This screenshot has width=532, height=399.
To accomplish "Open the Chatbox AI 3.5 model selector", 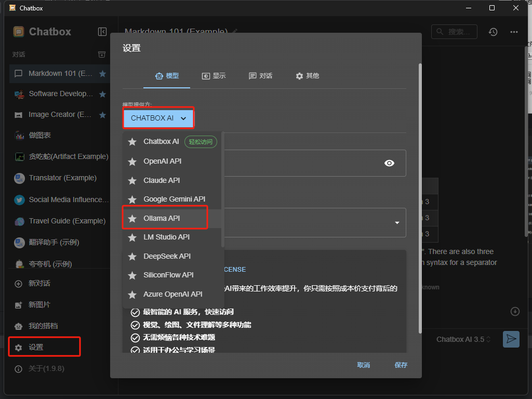I will pyautogui.click(x=463, y=339).
